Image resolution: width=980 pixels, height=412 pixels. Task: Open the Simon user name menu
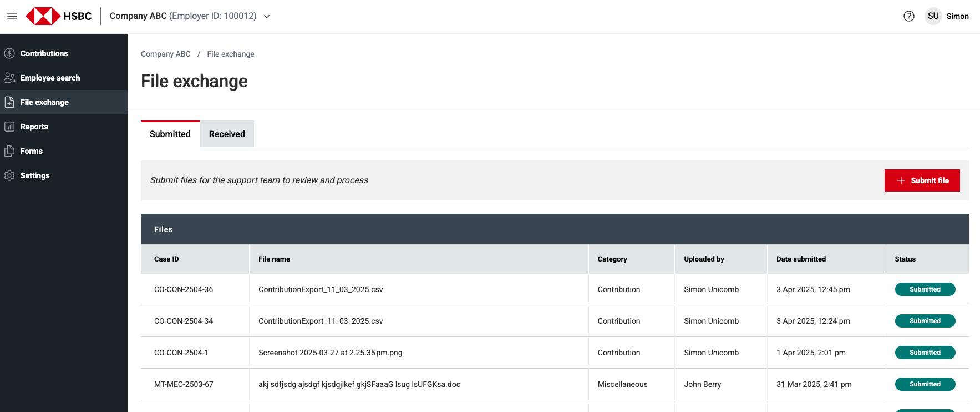point(958,16)
